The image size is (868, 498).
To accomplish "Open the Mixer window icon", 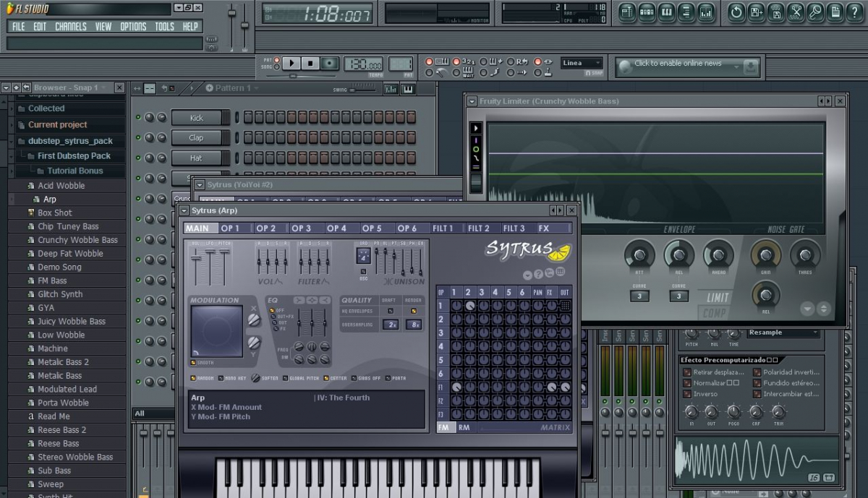I will (x=705, y=12).
